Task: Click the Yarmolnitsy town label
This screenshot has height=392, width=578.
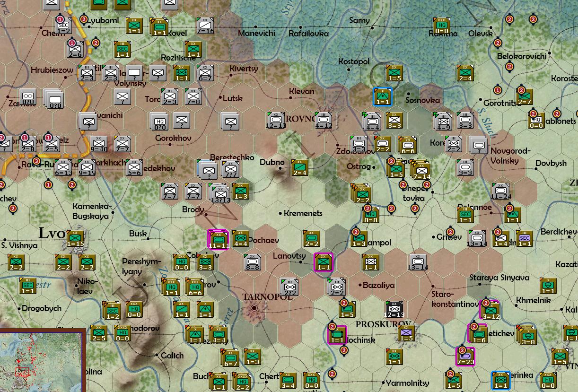Action: pos(408,383)
